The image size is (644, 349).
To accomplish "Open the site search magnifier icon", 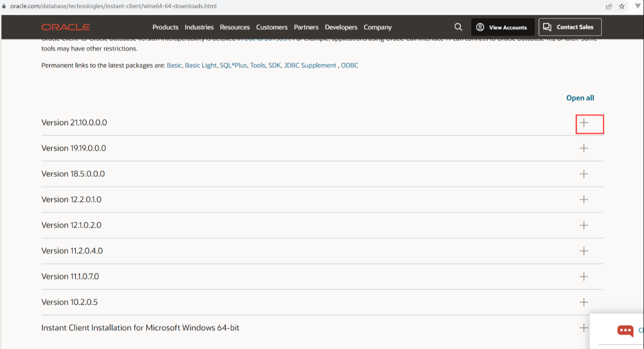I will click(x=458, y=27).
